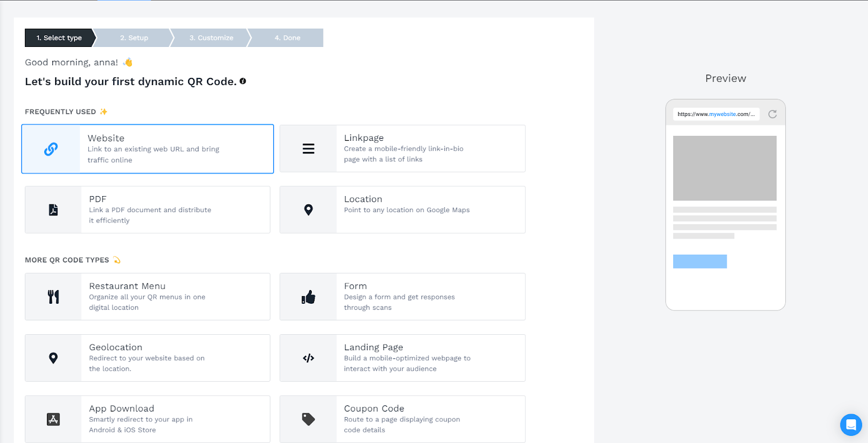This screenshot has height=443, width=868.
Task: Click 'Smartly redirect to your app' description
Action: coord(141,425)
